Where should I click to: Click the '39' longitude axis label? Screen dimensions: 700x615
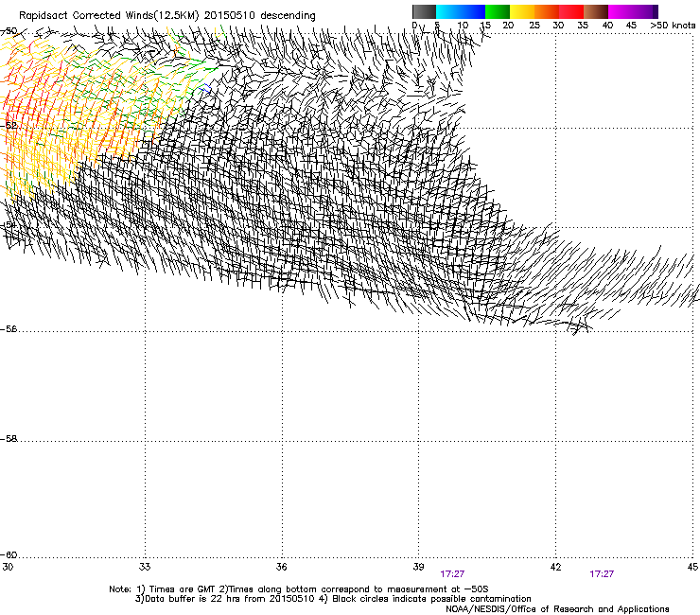point(418,567)
